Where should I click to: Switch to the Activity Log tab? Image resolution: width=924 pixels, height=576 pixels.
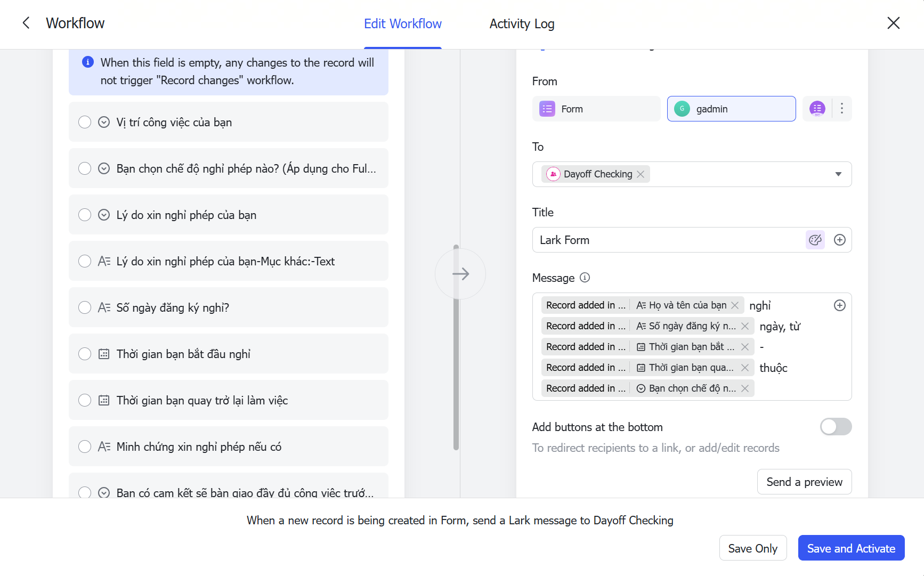point(522,24)
